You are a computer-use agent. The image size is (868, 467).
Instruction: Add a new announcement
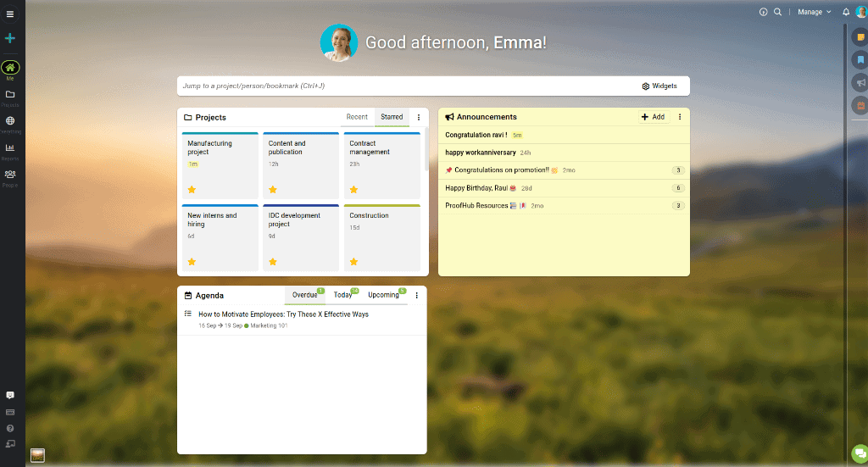coord(654,117)
